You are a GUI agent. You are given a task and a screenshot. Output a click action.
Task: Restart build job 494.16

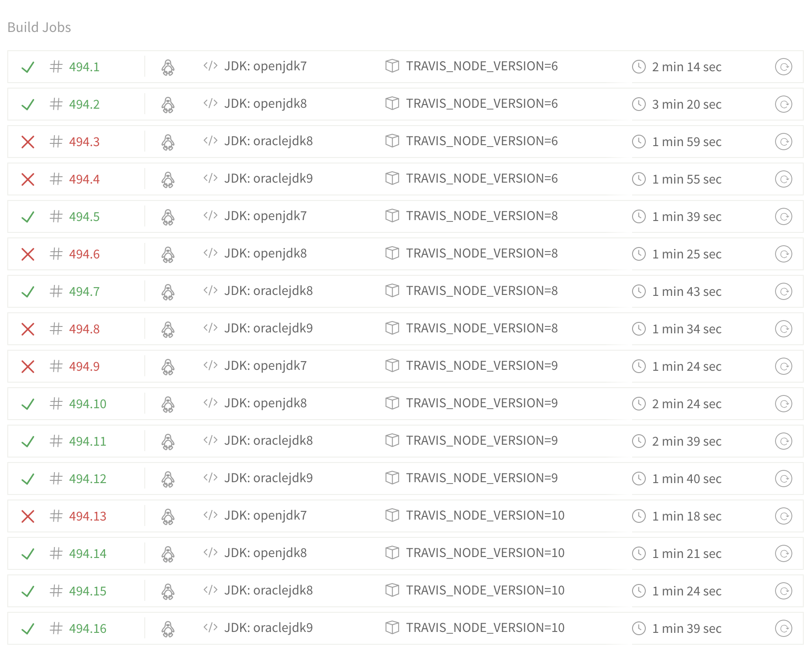[x=784, y=628]
